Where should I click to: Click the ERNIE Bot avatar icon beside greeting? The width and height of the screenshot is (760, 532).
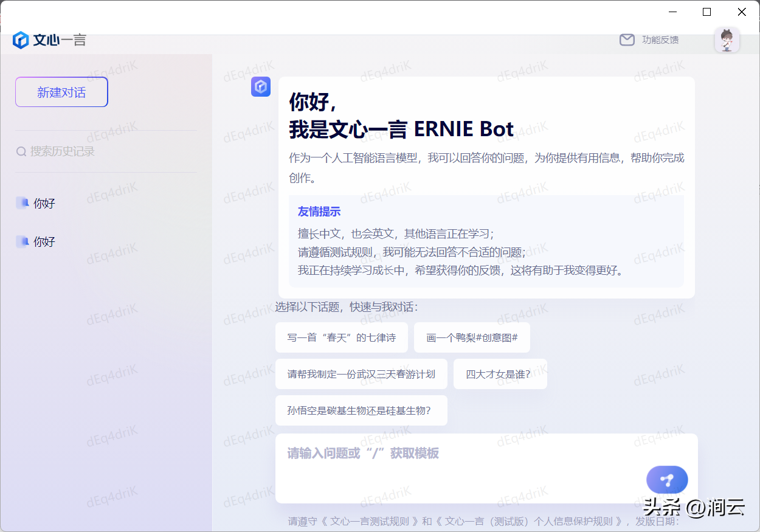point(261,87)
